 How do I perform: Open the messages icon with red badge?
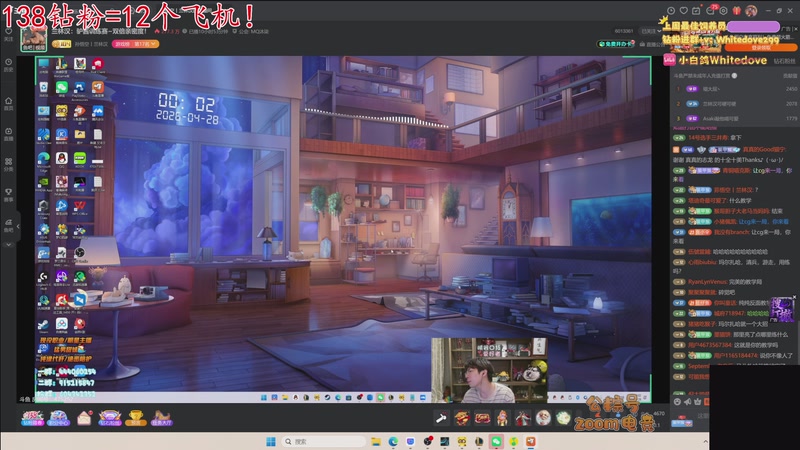tap(711, 10)
